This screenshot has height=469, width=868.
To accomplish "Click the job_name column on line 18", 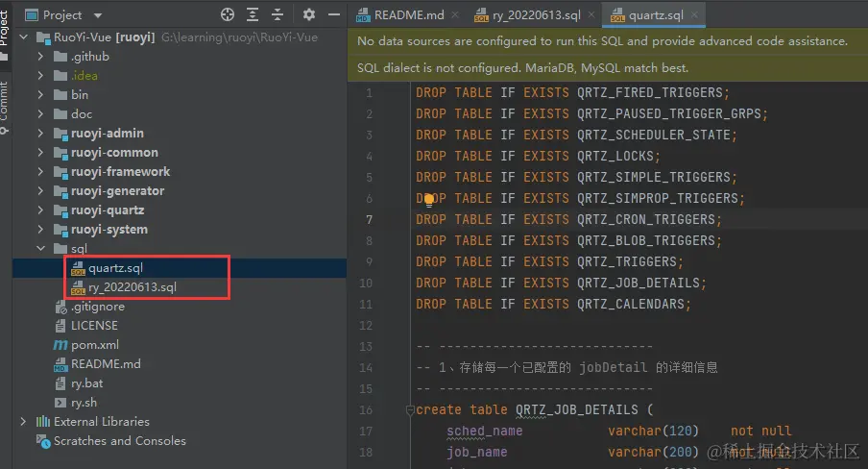I will point(476,452).
